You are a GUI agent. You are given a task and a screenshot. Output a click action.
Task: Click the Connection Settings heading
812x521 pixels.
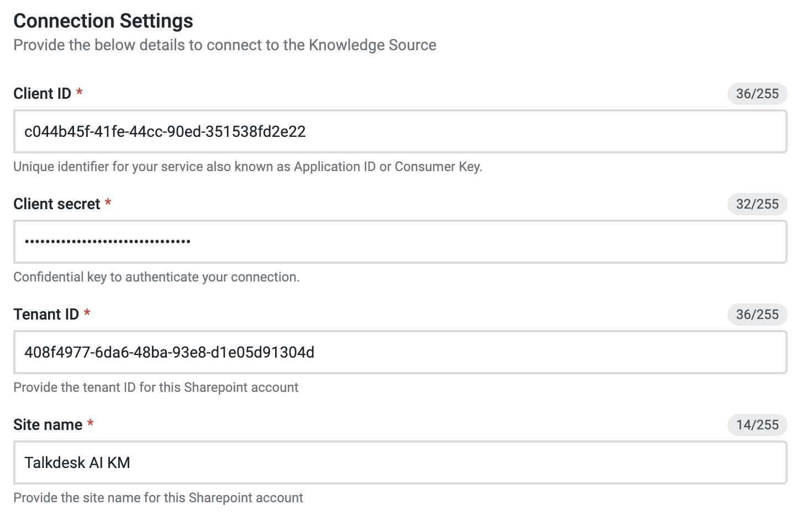[103, 20]
